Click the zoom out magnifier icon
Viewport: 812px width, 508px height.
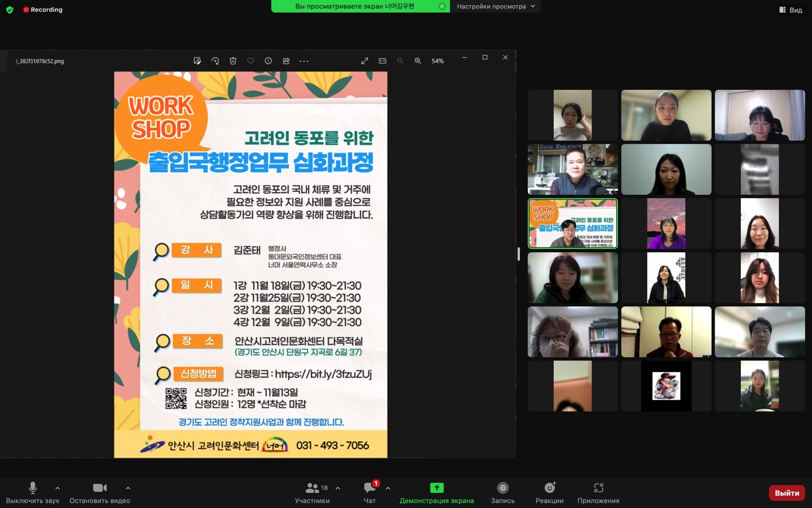pyautogui.click(x=400, y=61)
